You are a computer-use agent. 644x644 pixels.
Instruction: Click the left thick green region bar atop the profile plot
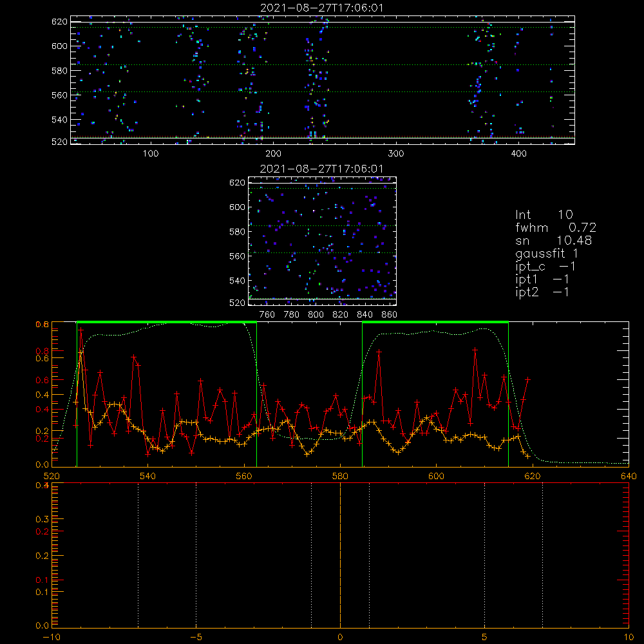[x=167, y=322]
